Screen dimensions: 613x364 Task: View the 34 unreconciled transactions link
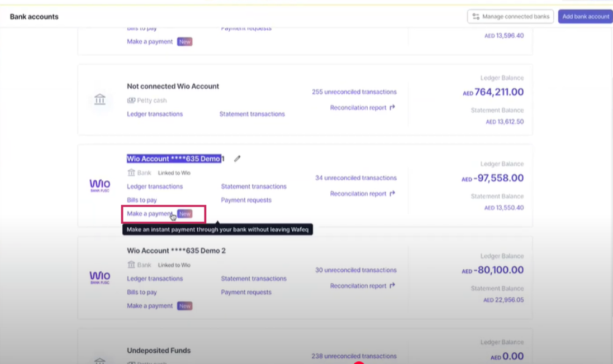356,178
